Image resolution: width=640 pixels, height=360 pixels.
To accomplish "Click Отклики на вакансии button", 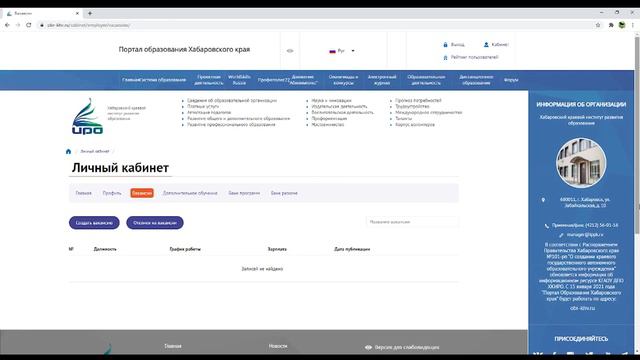I will pyautogui.click(x=155, y=223).
